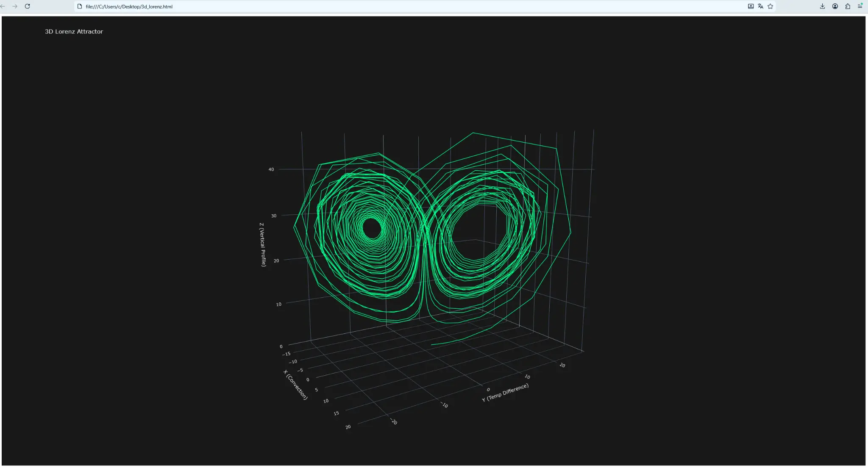The width and height of the screenshot is (868, 468).
Task: Open the user profile account icon
Action: (x=835, y=6)
